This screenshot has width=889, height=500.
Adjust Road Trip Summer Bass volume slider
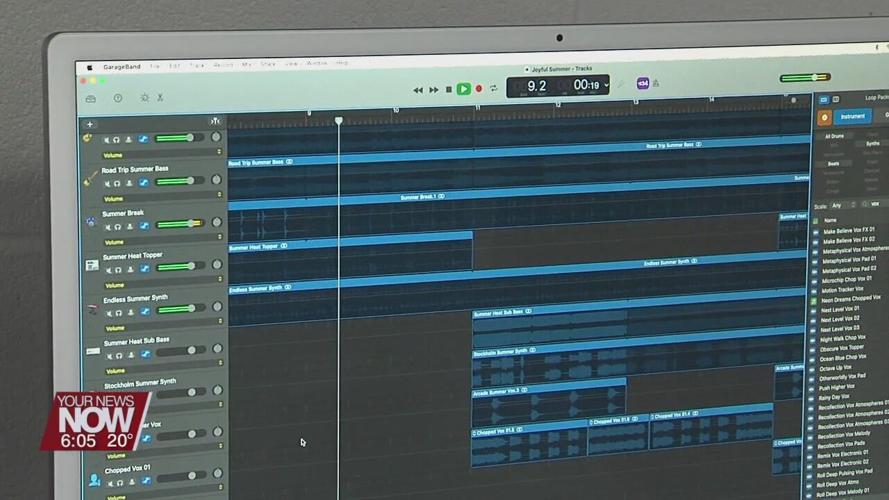point(179,181)
